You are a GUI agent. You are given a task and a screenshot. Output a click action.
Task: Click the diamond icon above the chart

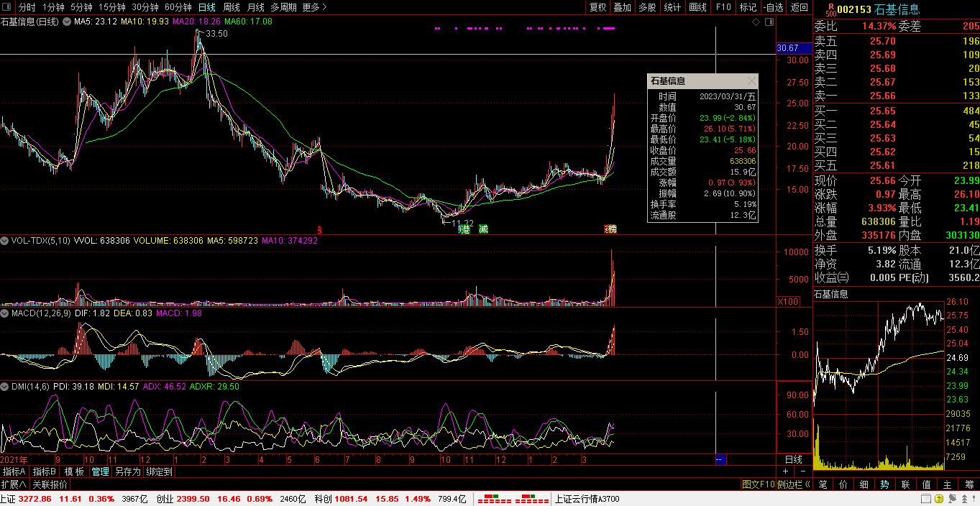coord(756,22)
